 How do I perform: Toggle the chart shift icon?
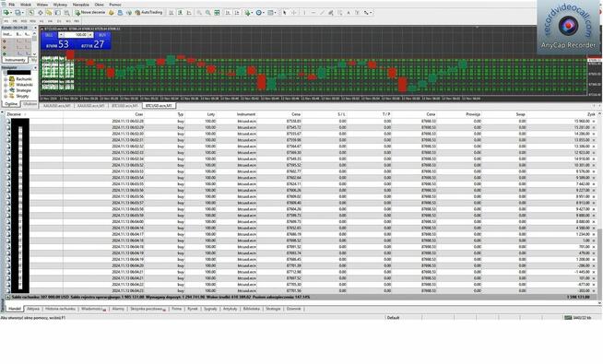coord(237,13)
